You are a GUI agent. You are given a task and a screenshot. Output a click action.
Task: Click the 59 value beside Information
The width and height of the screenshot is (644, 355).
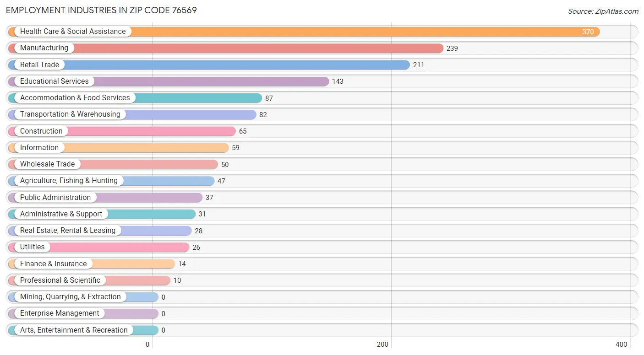pyautogui.click(x=235, y=148)
